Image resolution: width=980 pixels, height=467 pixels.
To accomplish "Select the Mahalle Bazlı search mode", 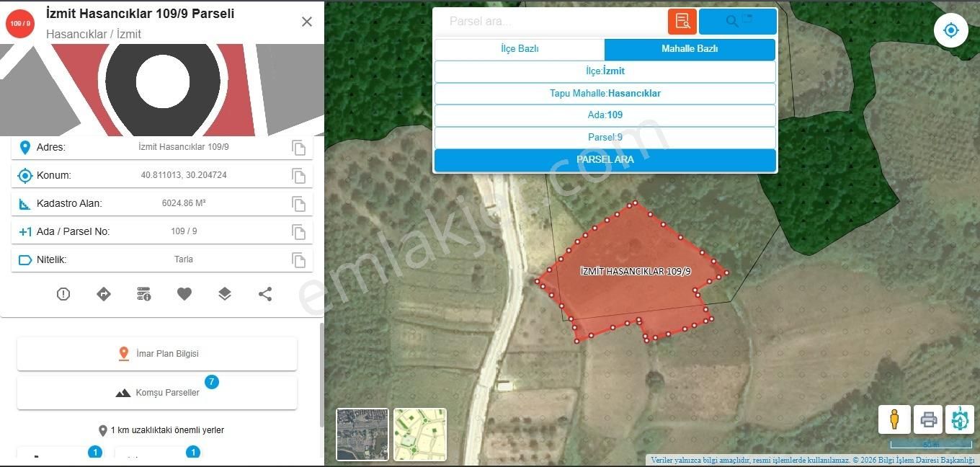I will (690, 49).
